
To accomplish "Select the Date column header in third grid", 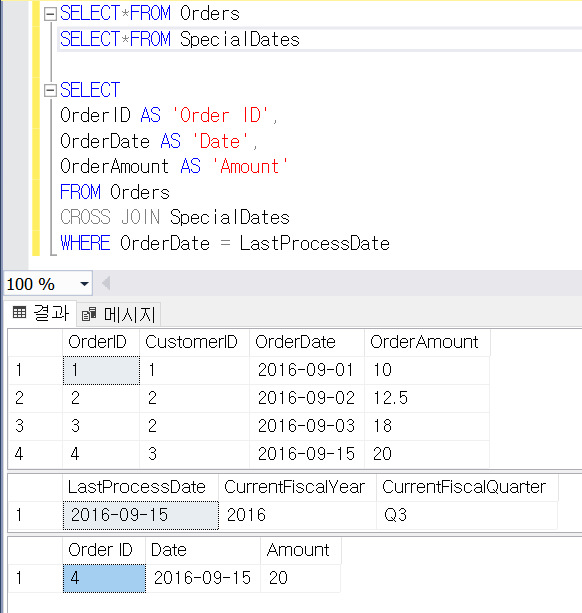I will (203, 550).
